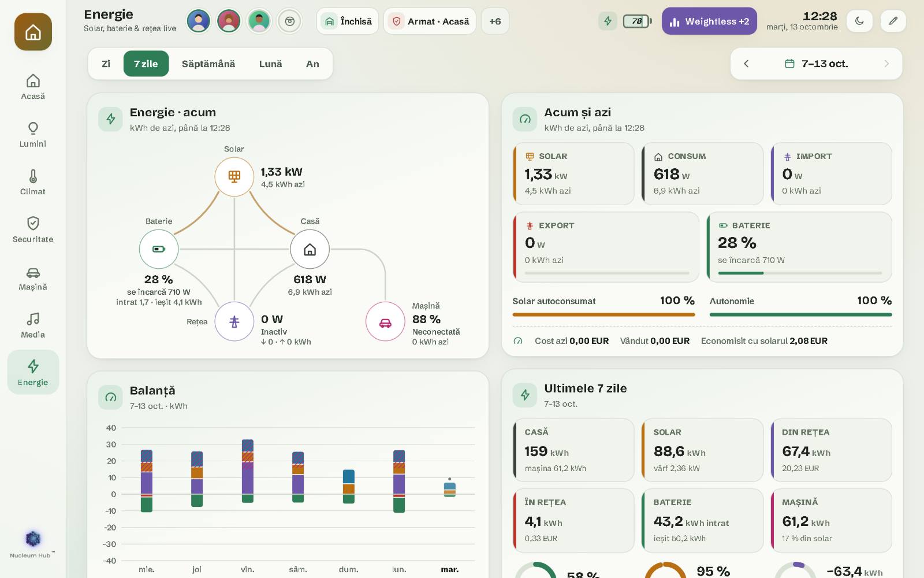
Task: Click the red person avatar
Action: tap(229, 21)
